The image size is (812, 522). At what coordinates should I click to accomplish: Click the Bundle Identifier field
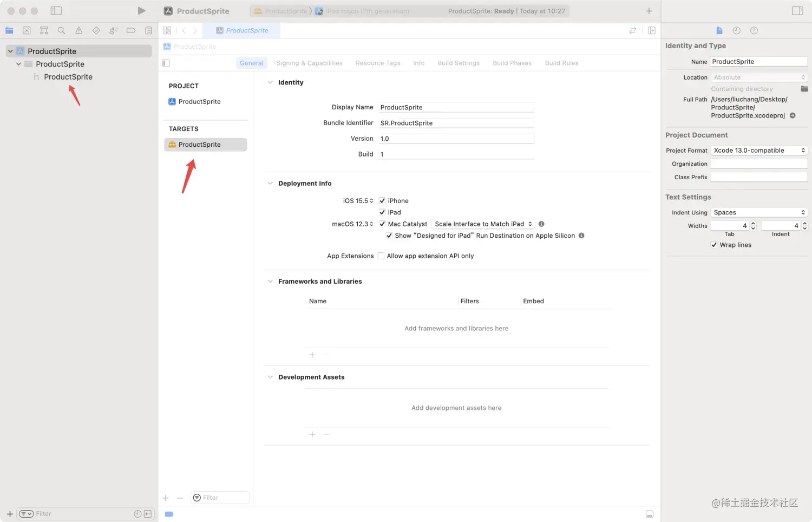coord(456,123)
